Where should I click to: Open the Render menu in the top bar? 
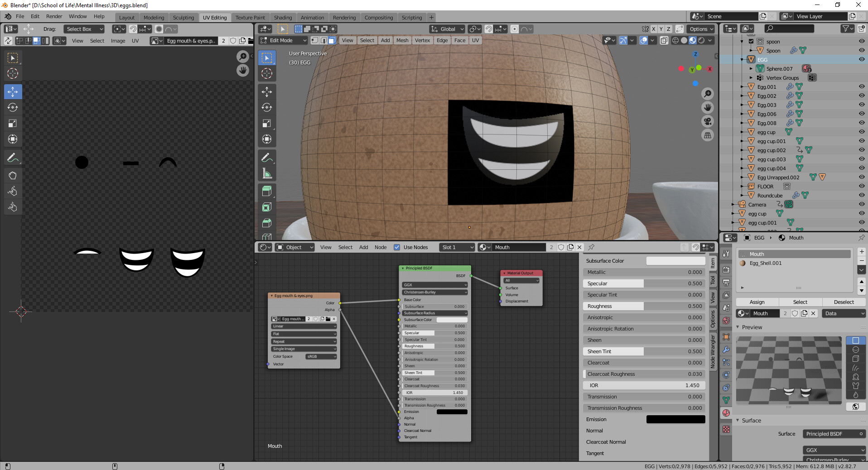[54, 16]
